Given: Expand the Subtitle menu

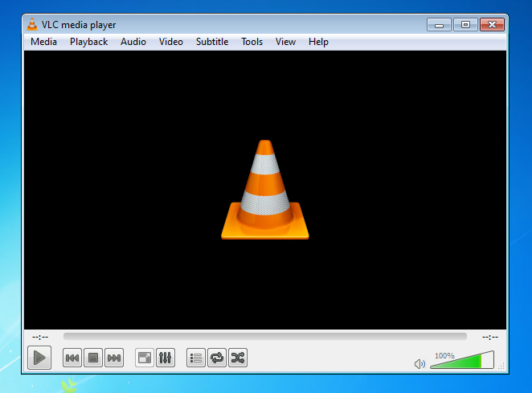Looking at the screenshot, I should coord(212,42).
